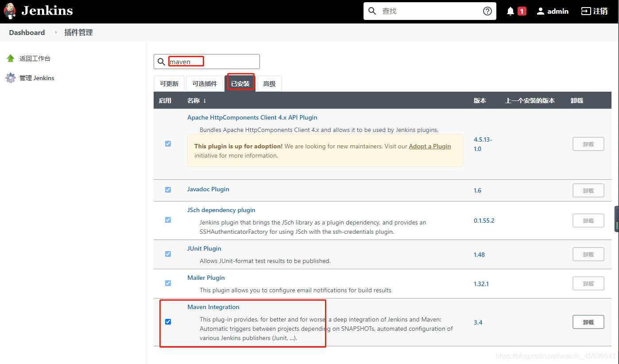Toggle the JUnit Plugin enabled checkbox
619x364 pixels.
[168, 254]
